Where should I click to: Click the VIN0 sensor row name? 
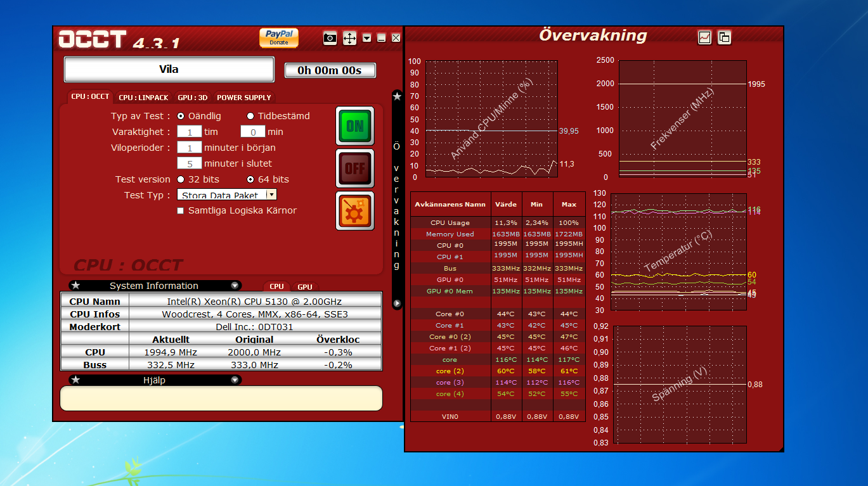click(450, 417)
